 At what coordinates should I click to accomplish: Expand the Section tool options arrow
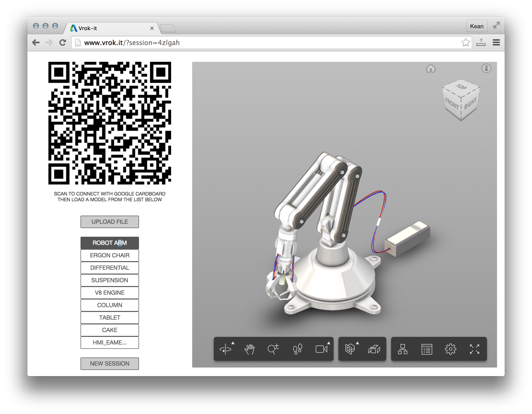pyautogui.click(x=357, y=343)
